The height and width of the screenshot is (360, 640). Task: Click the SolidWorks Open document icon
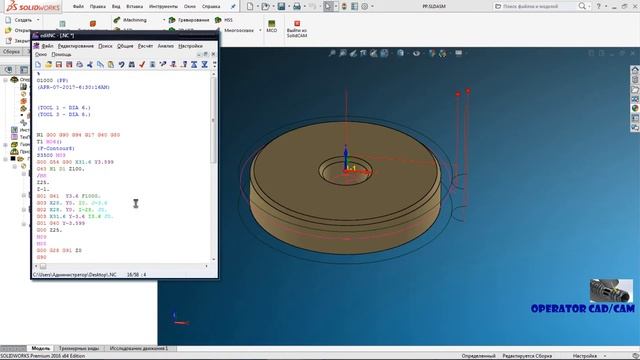point(265,6)
